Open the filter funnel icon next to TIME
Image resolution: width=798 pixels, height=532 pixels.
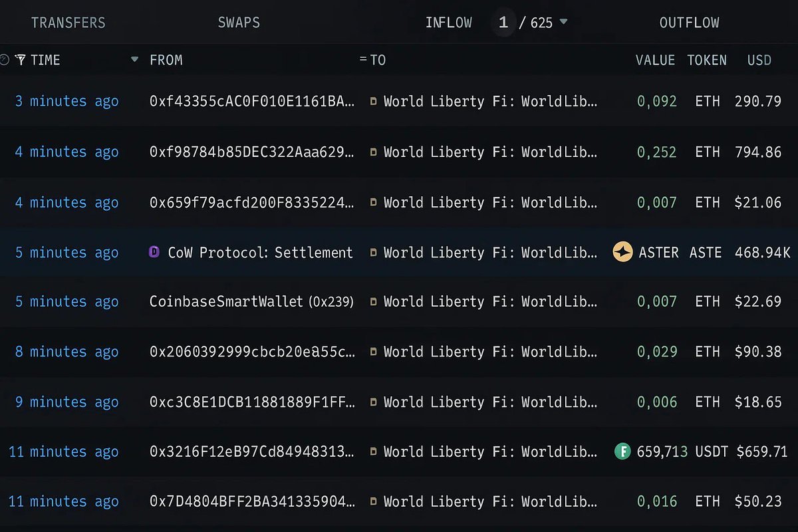[20, 60]
